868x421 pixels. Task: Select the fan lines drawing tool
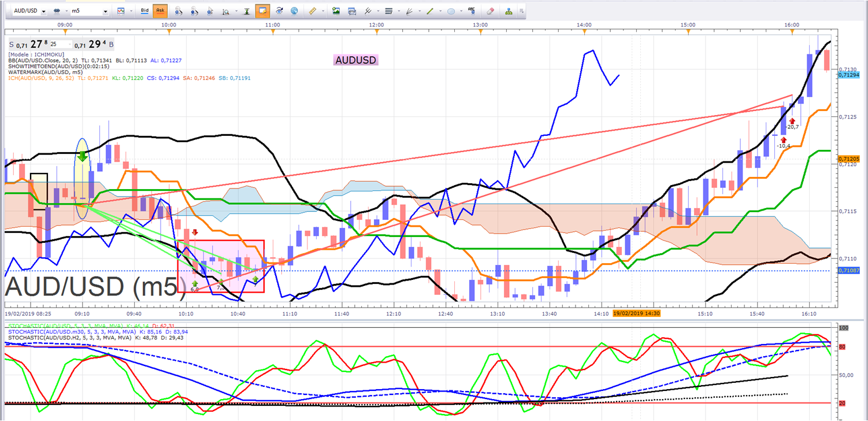(409, 11)
